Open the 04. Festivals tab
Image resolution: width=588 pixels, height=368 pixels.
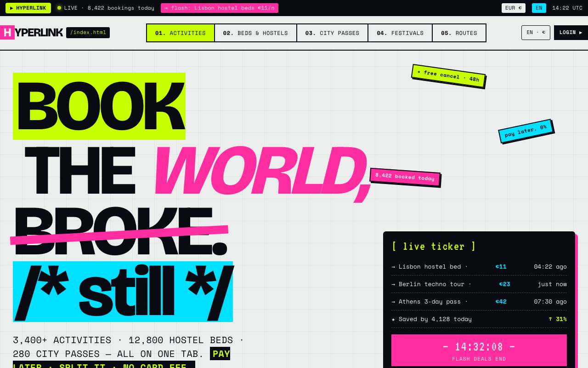(x=400, y=33)
